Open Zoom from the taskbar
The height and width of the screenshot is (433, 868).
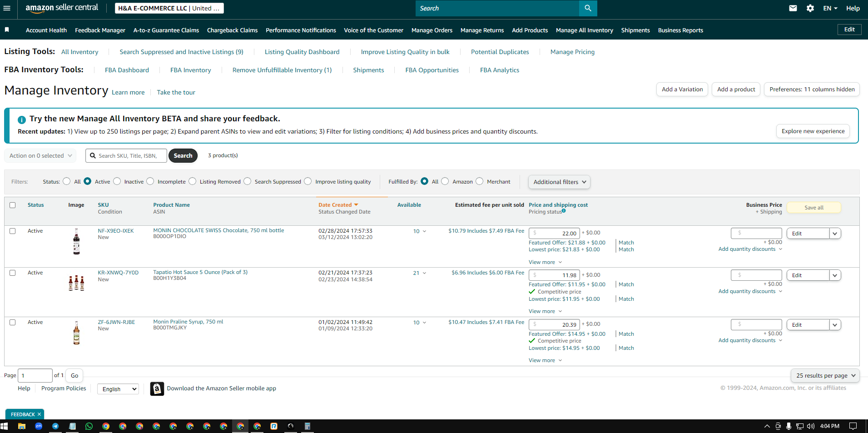[39, 426]
